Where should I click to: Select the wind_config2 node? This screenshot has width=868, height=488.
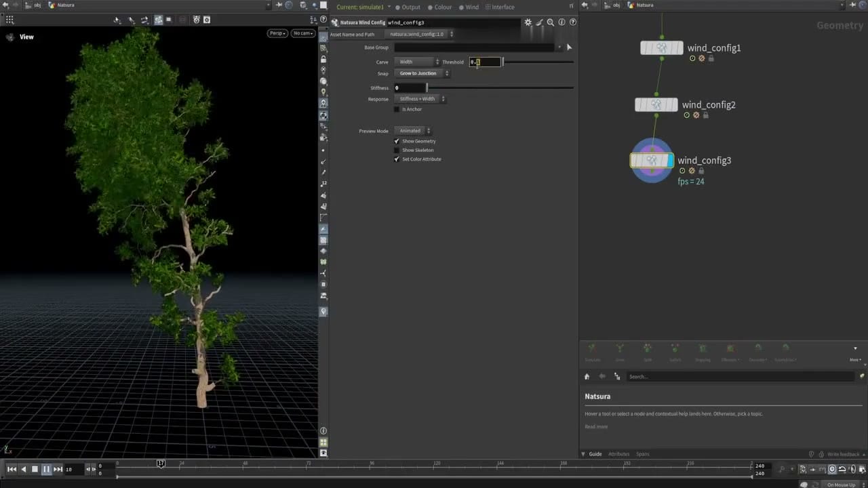tap(656, 105)
